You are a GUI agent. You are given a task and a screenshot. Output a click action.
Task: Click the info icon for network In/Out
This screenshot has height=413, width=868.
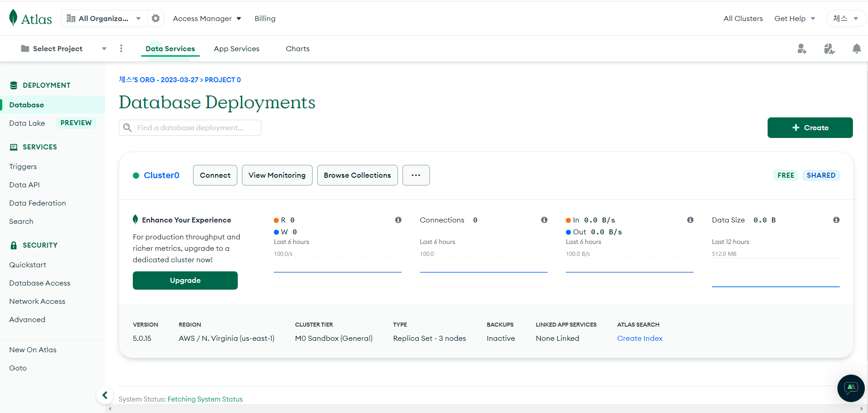690,220
